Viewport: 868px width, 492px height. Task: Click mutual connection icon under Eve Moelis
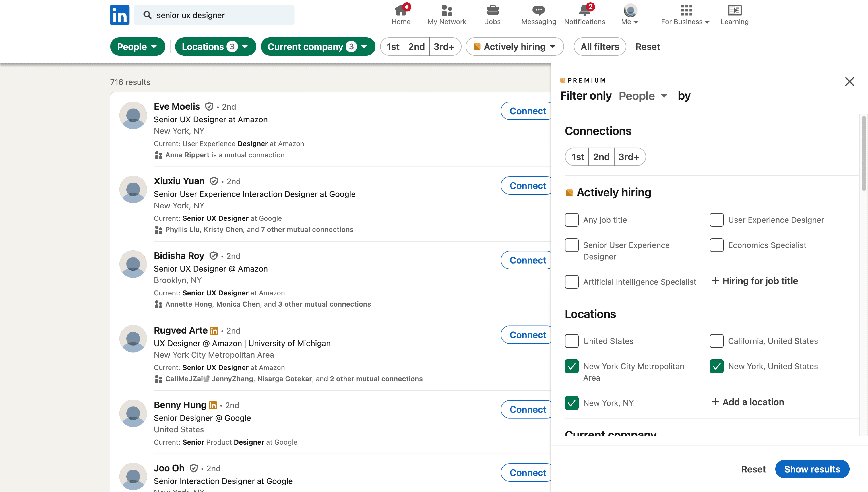pos(158,155)
